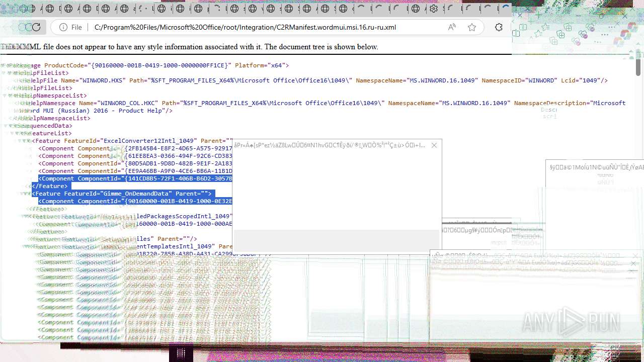Close the garbled-title popup dialog
644x362 pixels.
tap(434, 145)
